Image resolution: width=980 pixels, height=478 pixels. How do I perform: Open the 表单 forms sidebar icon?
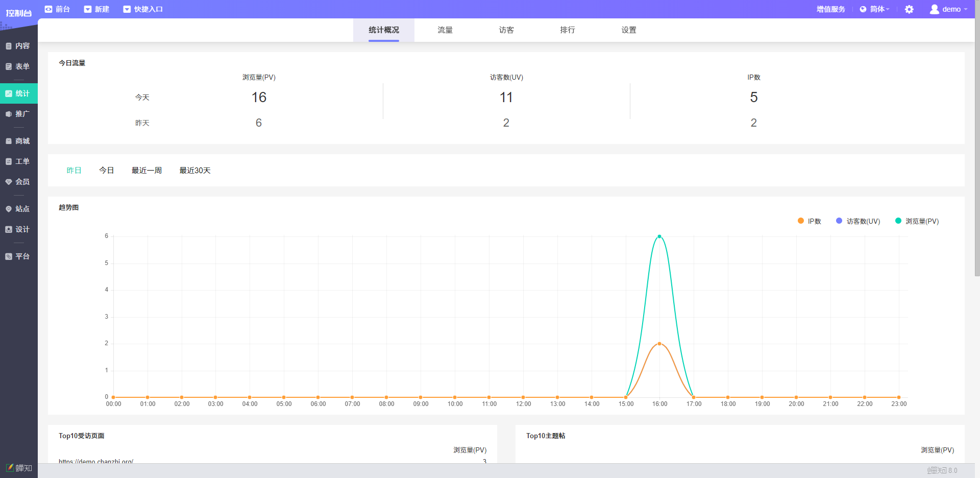pos(9,66)
